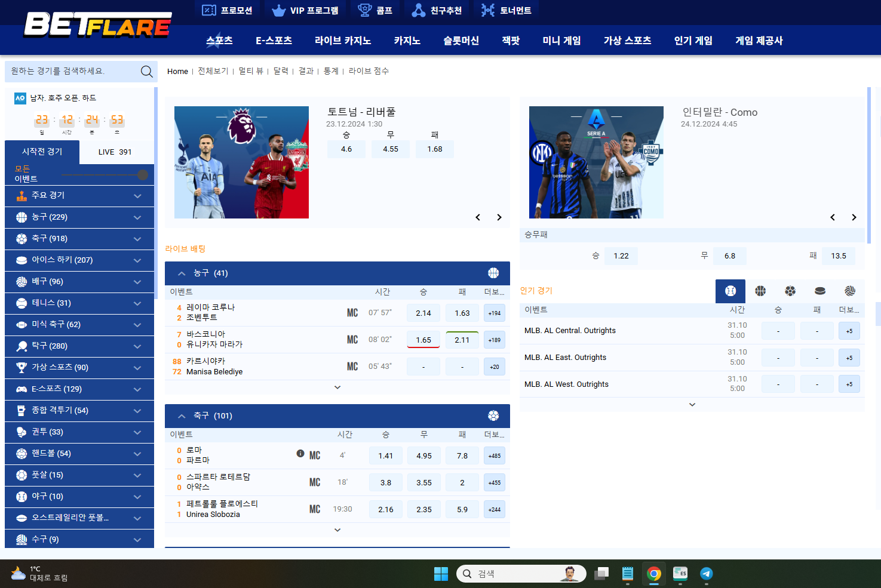This screenshot has width=881, height=588.
Task: Select odds 1.22 for 인터밀란 win
Action: [x=621, y=256]
